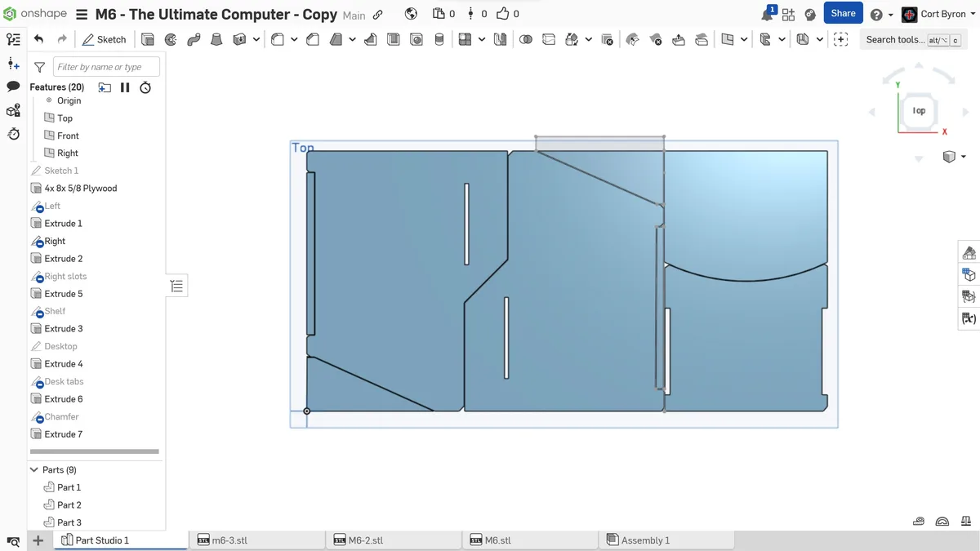Click the Undo arrow

[x=38, y=39]
